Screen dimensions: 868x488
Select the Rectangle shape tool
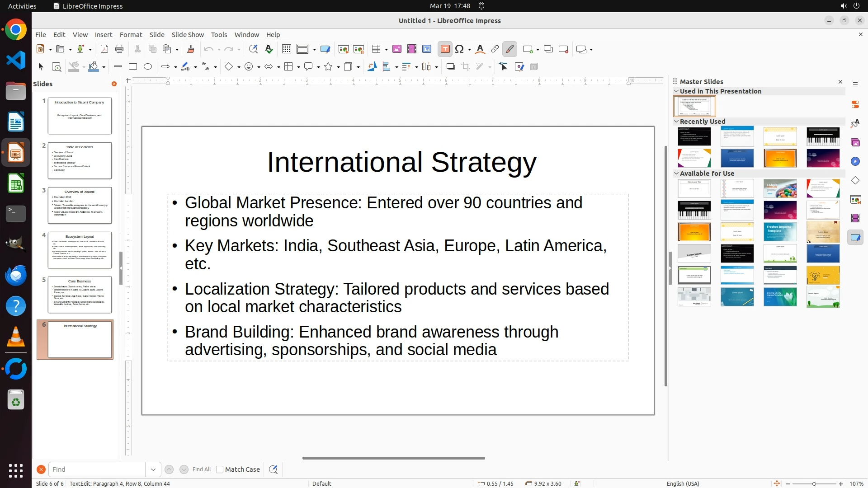[x=133, y=67]
